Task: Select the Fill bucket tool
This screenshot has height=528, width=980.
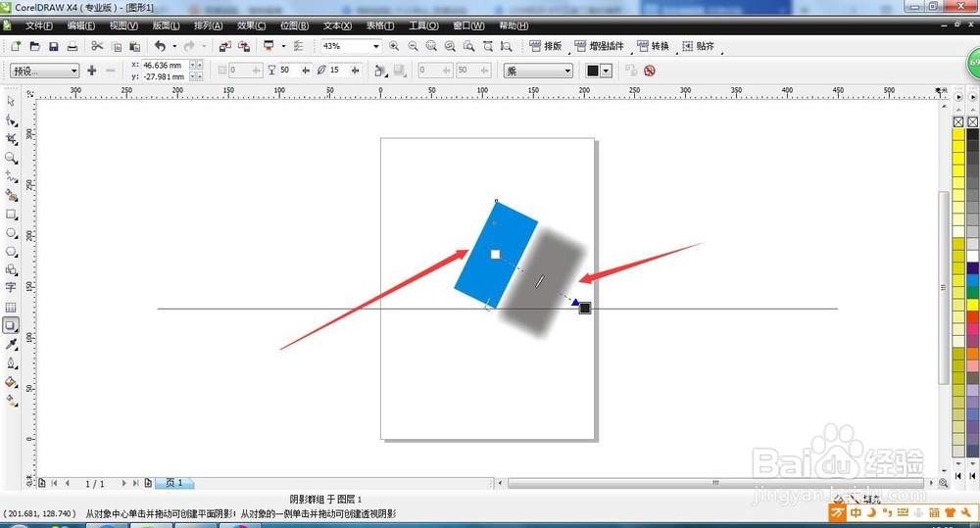Action: tap(11, 382)
